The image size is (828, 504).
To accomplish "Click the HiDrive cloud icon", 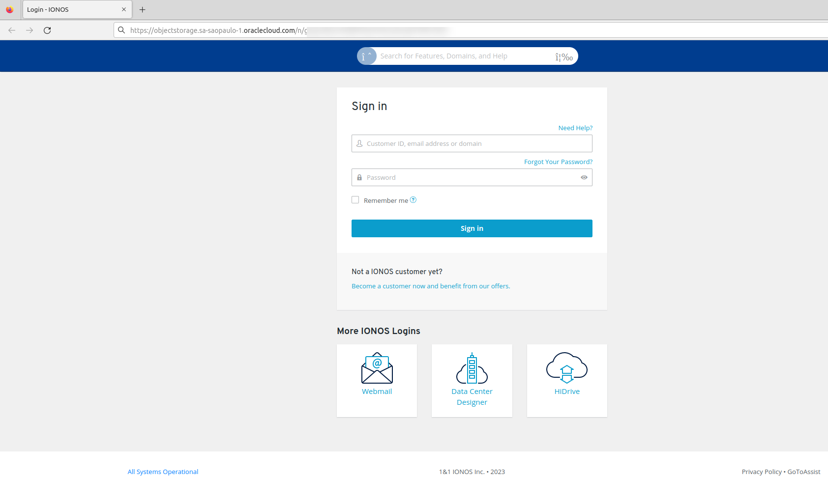I will (x=567, y=367).
